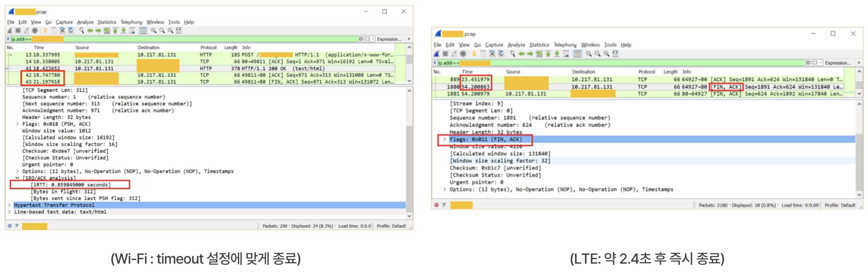Screen dimensions: 868x276
Task: Open Statistics menu in left window
Action: tap(107, 22)
